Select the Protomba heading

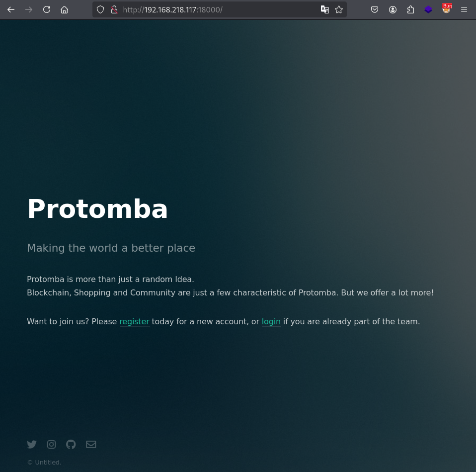97,209
